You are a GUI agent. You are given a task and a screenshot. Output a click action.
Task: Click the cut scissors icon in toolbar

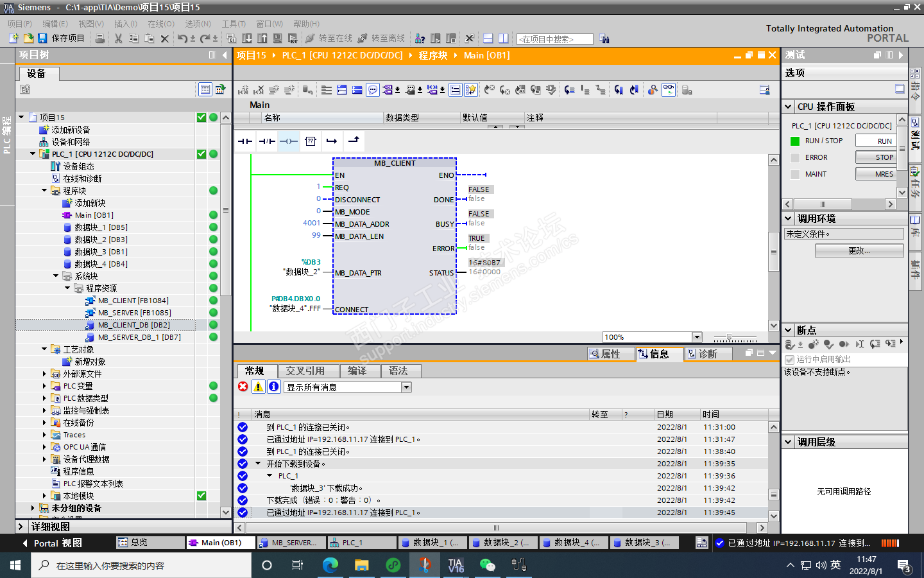tap(118, 39)
